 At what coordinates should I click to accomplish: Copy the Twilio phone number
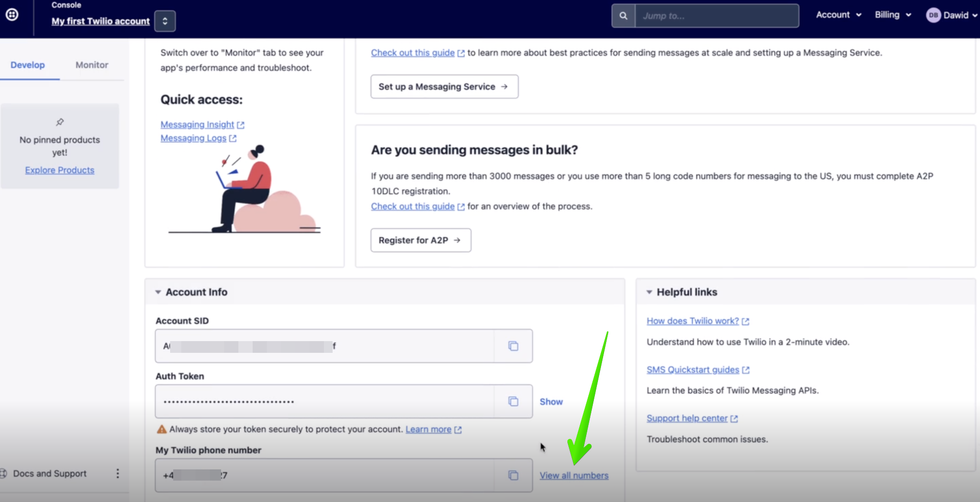(513, 476)
